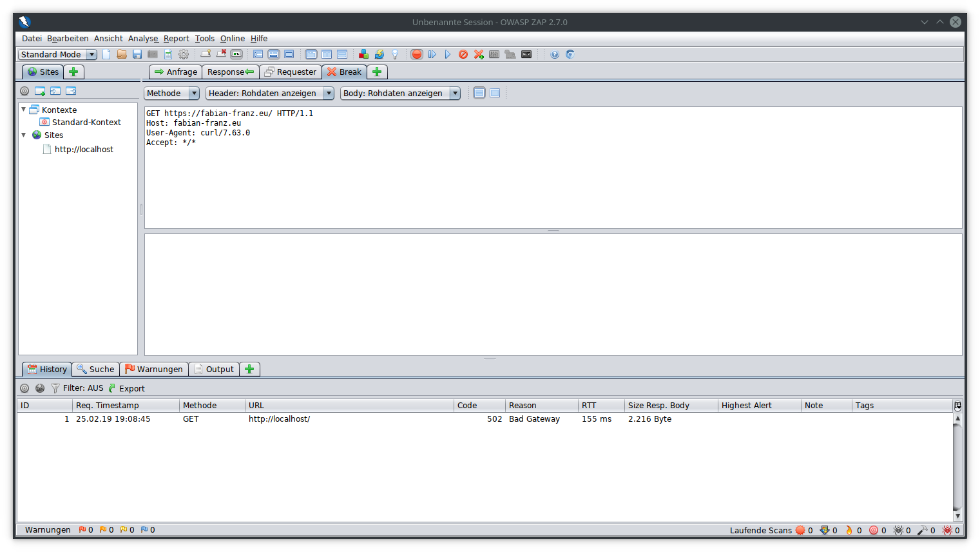Open the Header: Rohdaten anzeigen dropdown
This screenshot has width=980, height=552.
tap(270, 94)
